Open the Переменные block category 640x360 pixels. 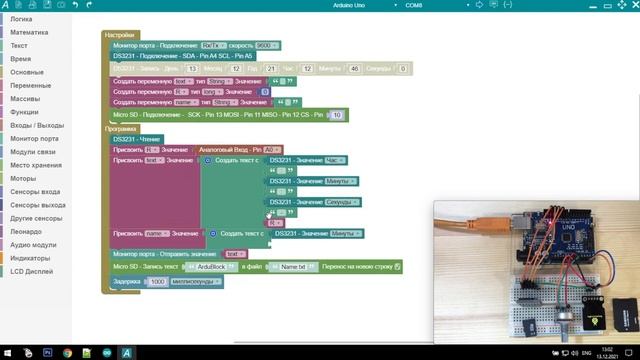tap(31, 86)
